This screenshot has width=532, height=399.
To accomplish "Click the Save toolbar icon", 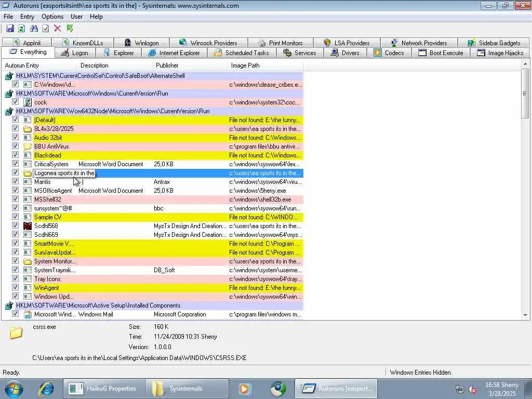I will point(10,29).
